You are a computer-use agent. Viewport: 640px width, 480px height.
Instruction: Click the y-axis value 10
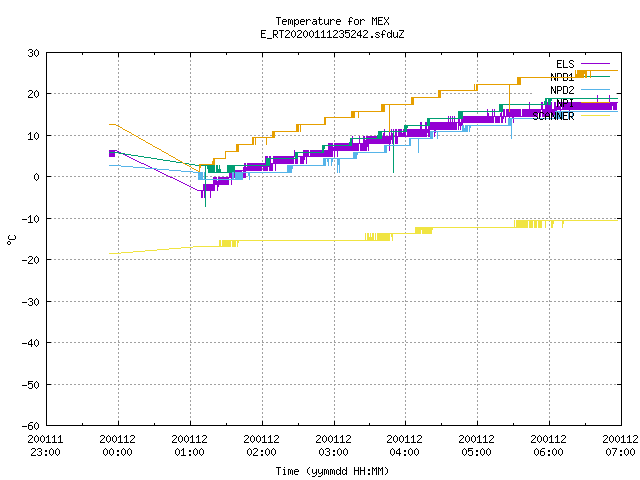pos(33,136)
